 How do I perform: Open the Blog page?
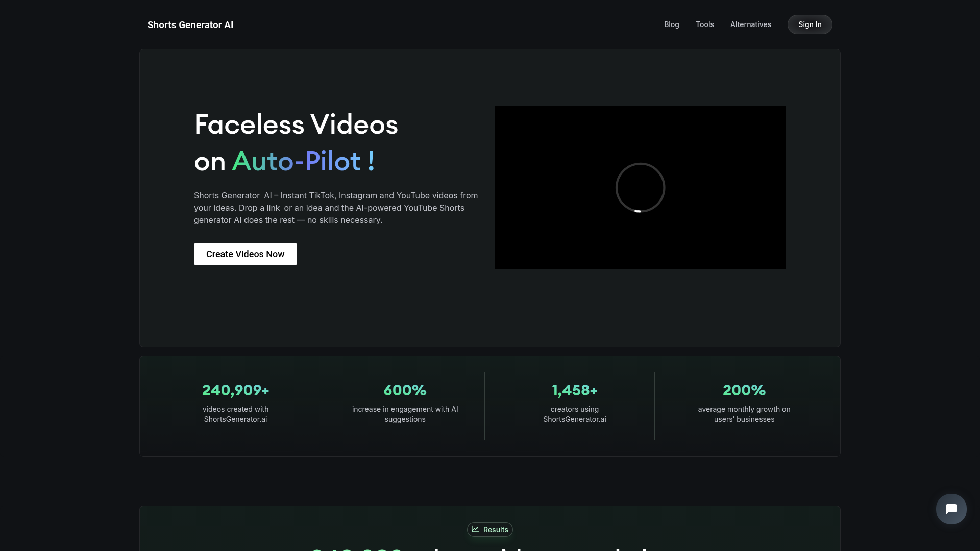(x=671, y=24)
